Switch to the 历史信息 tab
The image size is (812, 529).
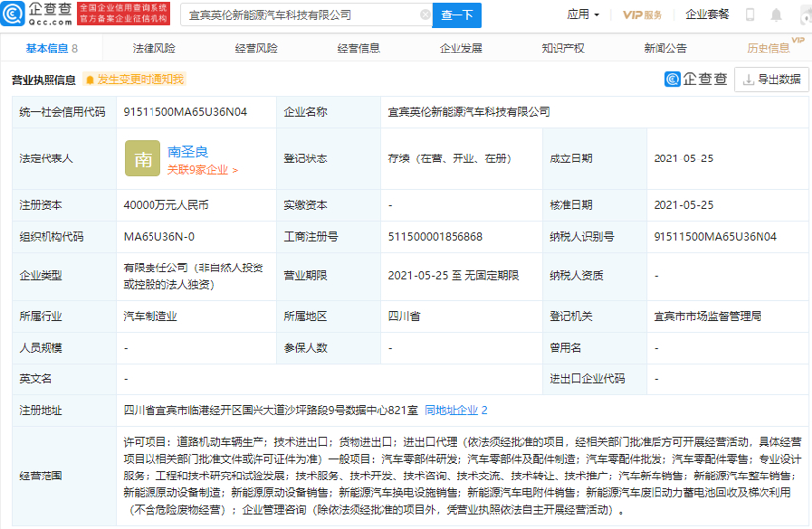pos(768,49)
